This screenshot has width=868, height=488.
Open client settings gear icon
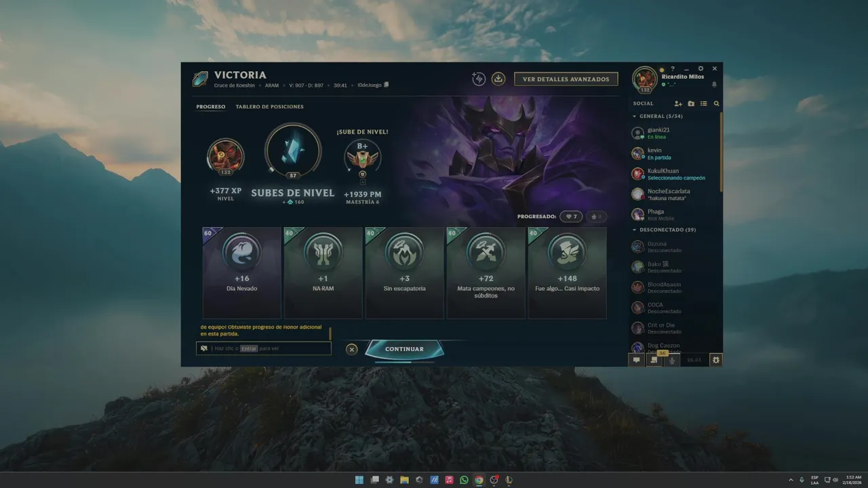(x=701, y=68)
